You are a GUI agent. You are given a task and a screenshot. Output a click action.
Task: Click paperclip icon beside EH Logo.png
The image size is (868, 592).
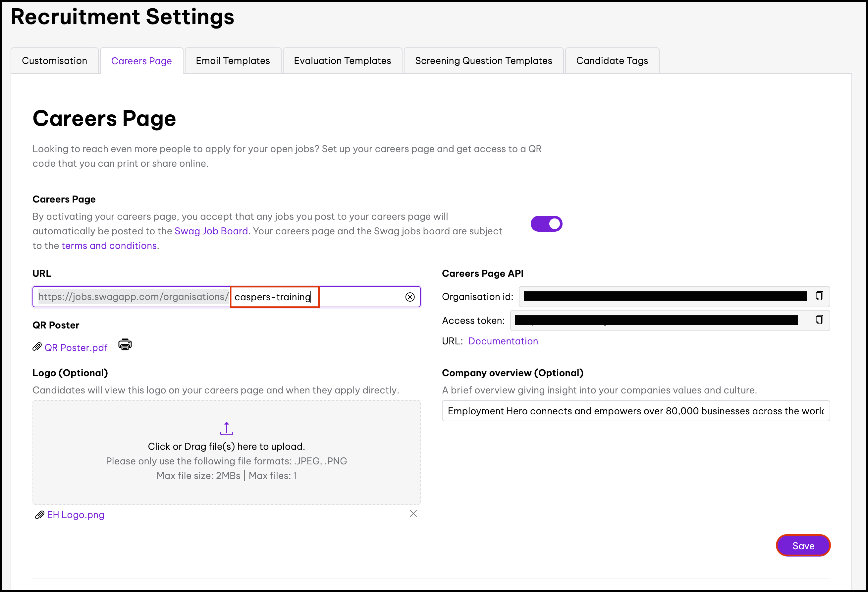(x=39, y=515)
